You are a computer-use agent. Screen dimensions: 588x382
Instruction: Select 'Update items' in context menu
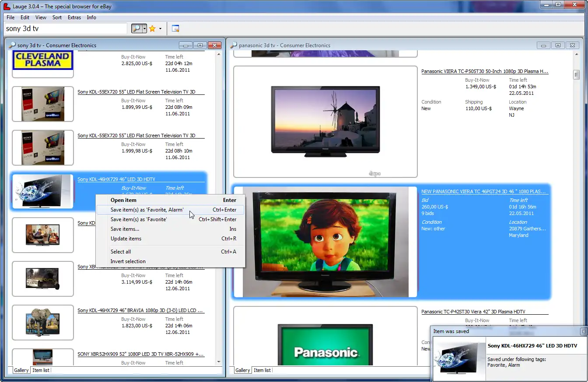coord(170,239)
